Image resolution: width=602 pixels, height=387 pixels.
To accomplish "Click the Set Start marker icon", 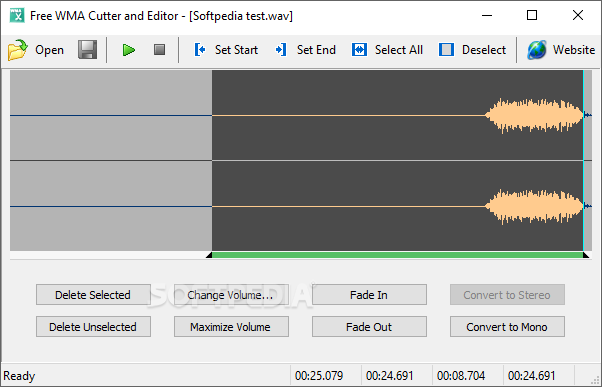I will [200, 50].
